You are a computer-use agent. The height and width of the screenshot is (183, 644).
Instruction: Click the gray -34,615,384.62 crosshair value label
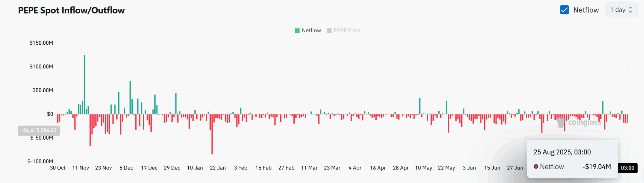[x=39, y=130]
